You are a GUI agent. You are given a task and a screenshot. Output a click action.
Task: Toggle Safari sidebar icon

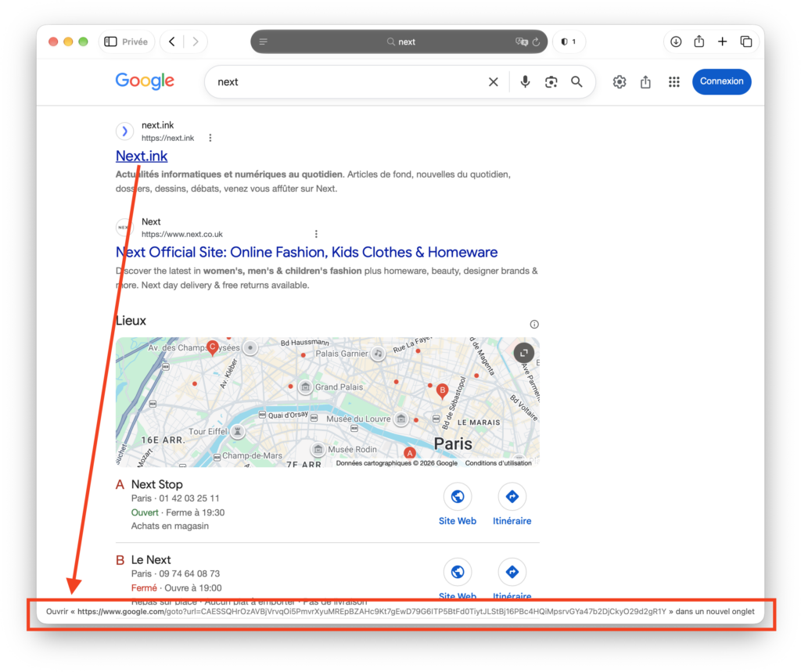coord(110,41)
